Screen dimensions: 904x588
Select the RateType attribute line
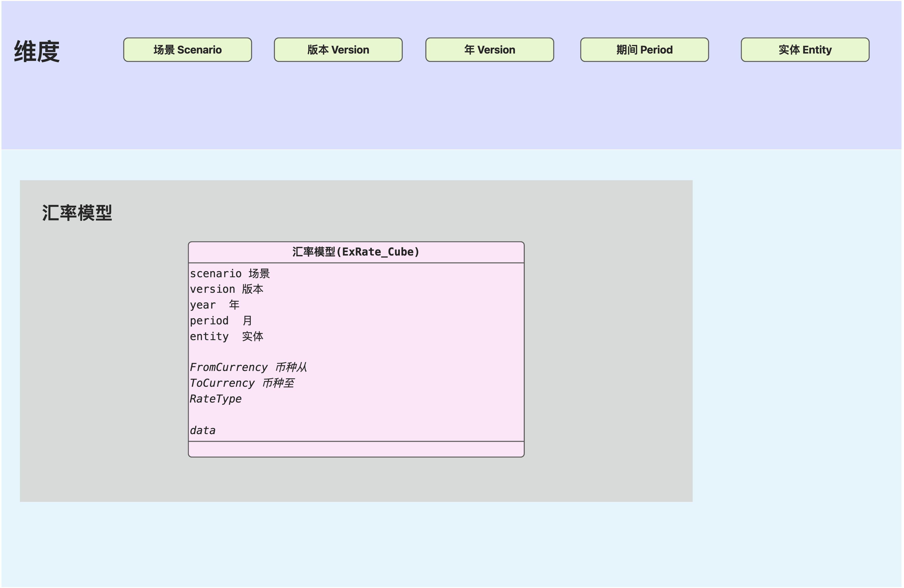[216, 399]
